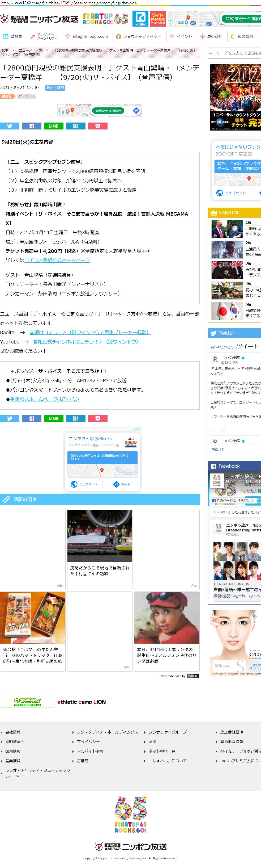The height and width of the screenshot is (868, 261).
Task: Open YouTube 番組公式チャンネル link
Action: [87, 342]
